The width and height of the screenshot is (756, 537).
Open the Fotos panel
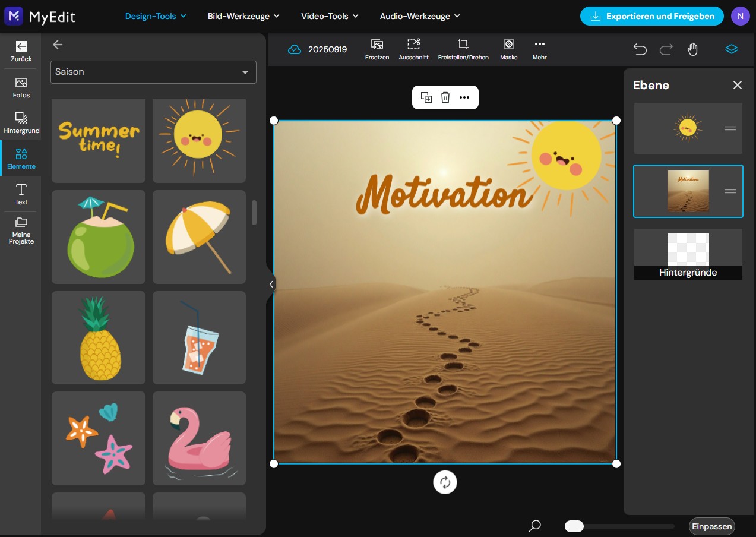click(x=21, y=87)
